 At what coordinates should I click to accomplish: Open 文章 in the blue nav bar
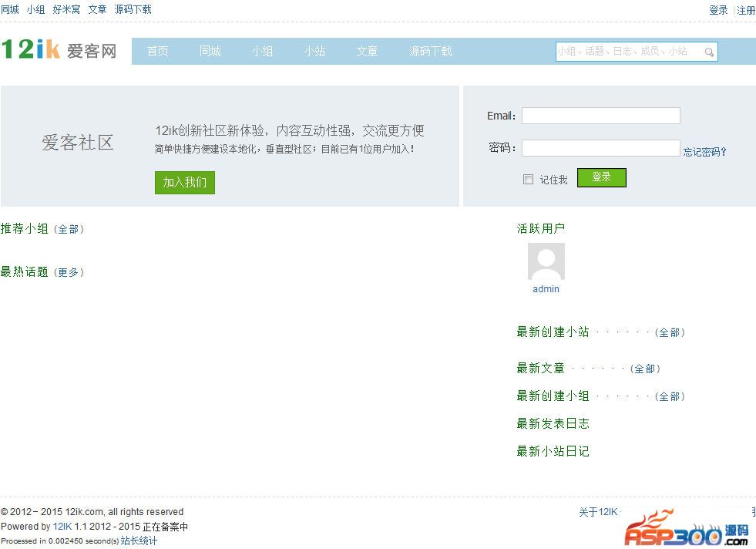(367, 51)
